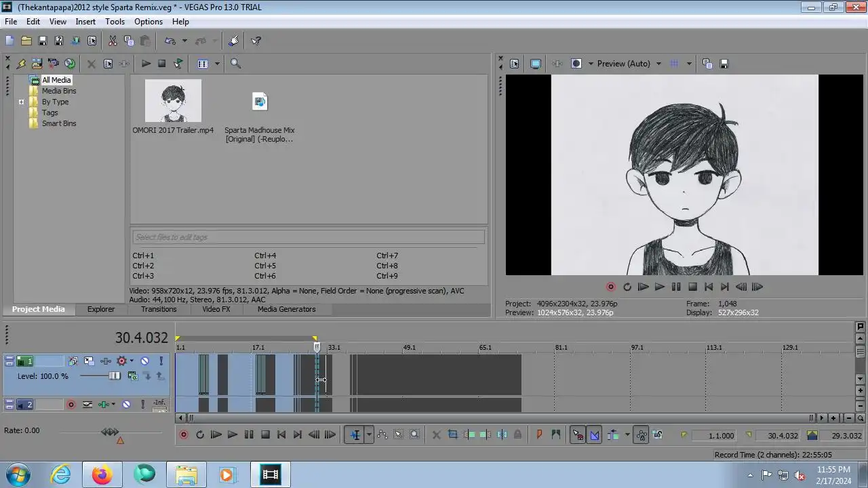
Task: Toggle Lock Envelopes to Events
Action: click(641, 435)
